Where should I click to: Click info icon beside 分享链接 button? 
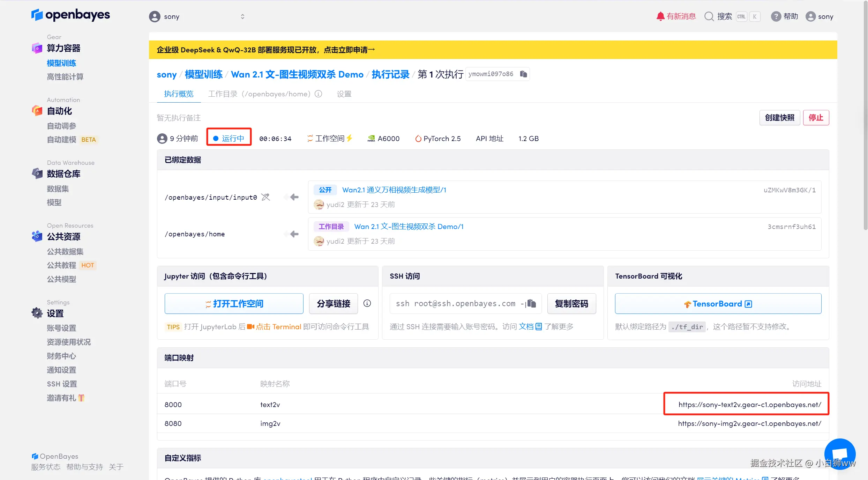pyautogui.click(x=367, y=303)
